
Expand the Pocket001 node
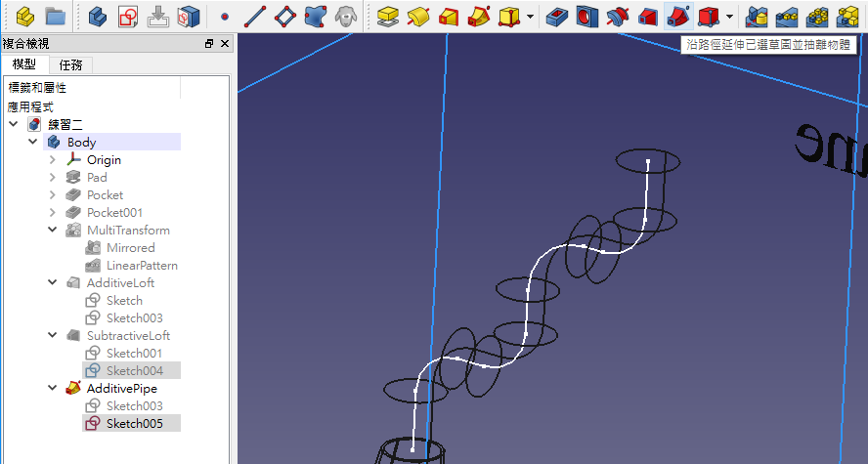coord(53,213)
